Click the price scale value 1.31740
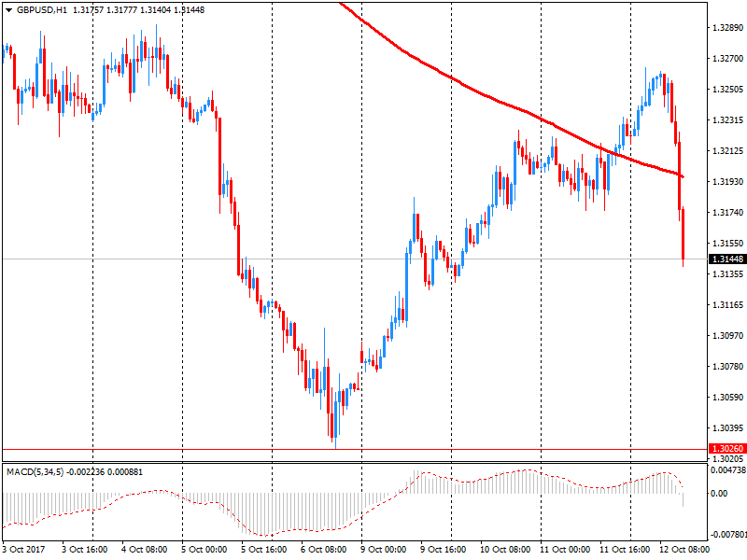This screenshot has width=747, height=560. 727,213
